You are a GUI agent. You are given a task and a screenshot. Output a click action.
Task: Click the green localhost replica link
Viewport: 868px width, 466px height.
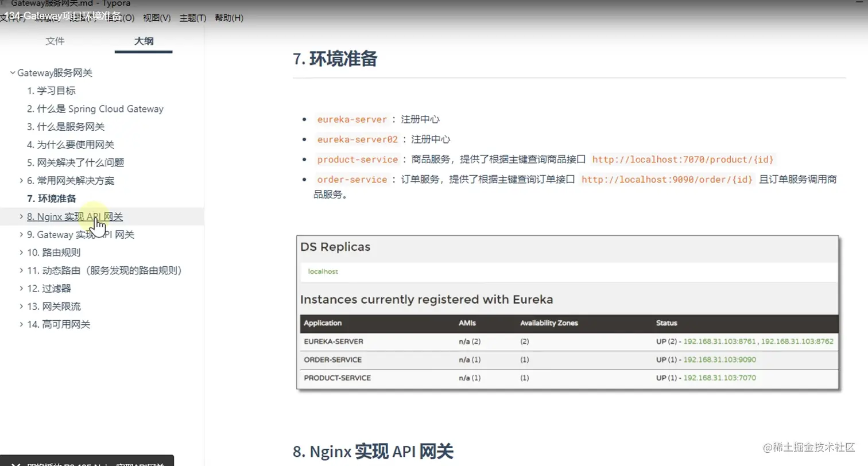tap(323, 271)
